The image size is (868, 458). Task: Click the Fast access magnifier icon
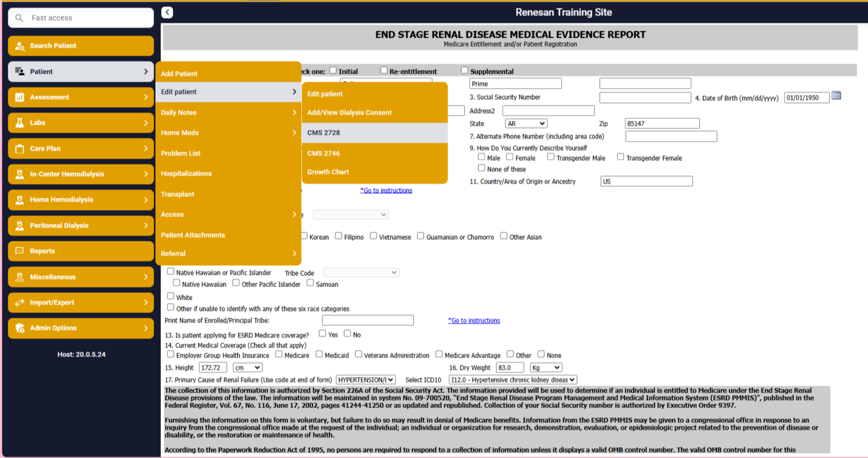[x=20, y=18]
